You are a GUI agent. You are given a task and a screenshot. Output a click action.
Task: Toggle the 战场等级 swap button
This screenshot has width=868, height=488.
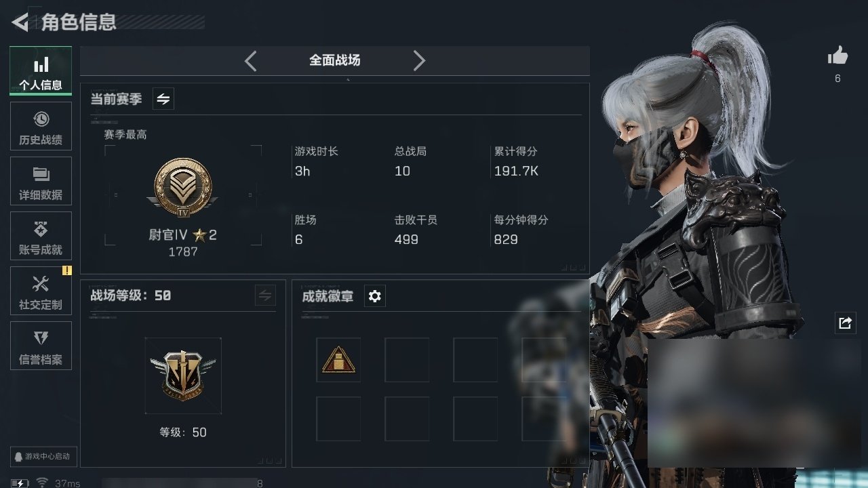coord(265,296)
